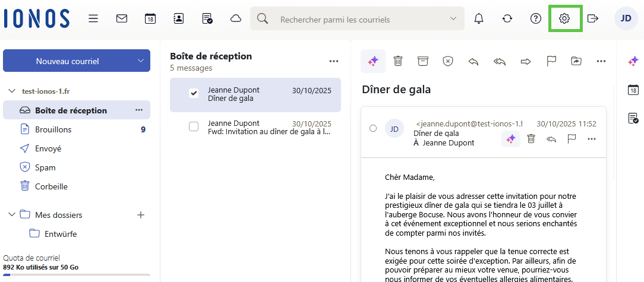
Task: Open the Brouillons folder
Action: [x=53, y=129]
